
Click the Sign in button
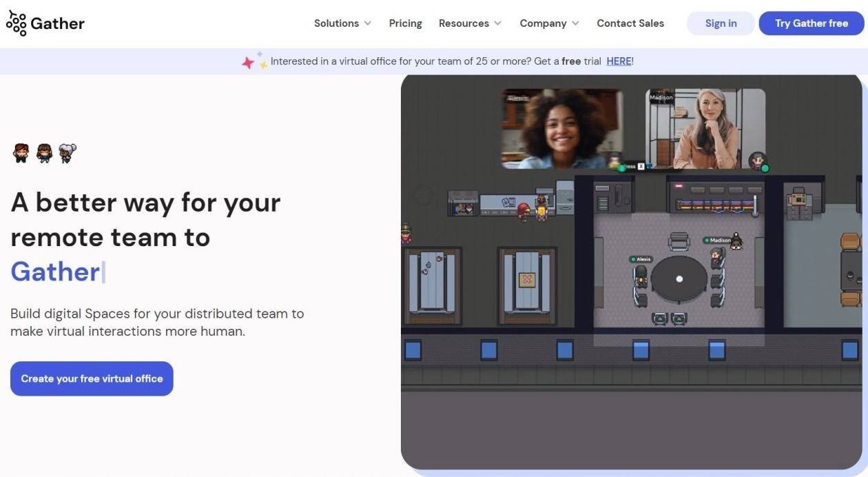coord(721,23)
